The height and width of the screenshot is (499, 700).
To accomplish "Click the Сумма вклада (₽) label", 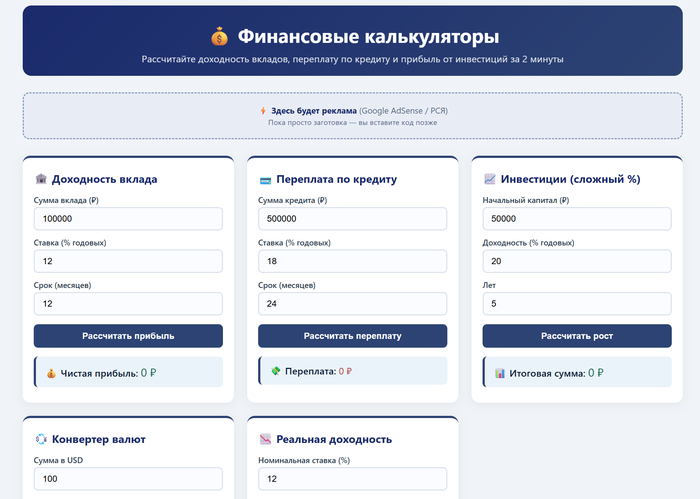I will [66, 200].
